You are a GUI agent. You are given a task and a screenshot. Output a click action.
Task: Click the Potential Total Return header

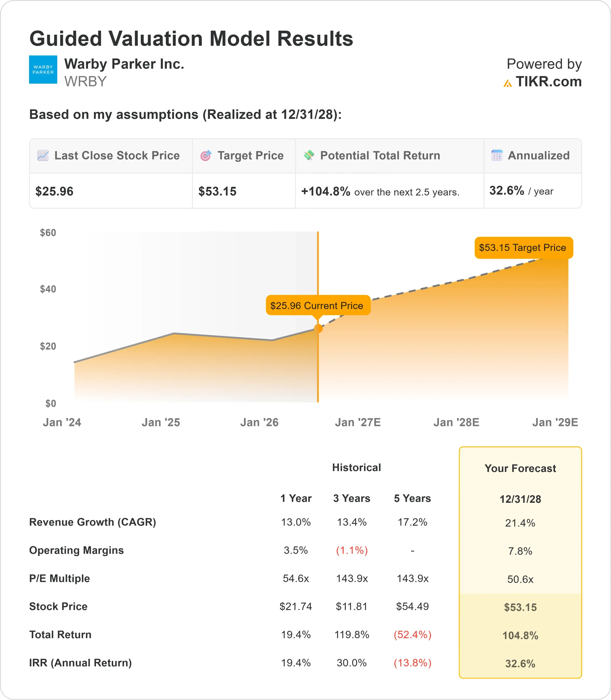click(380, 155)
